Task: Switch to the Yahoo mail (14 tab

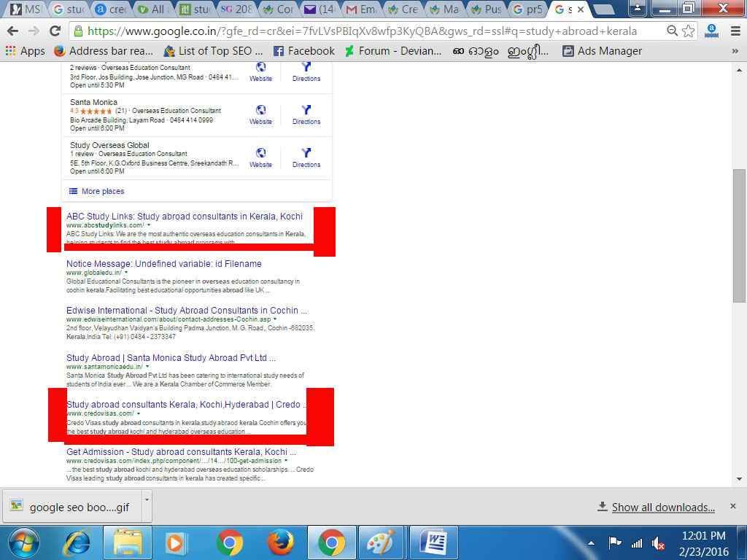Action: pyautogui.click(x=320, y=9)
